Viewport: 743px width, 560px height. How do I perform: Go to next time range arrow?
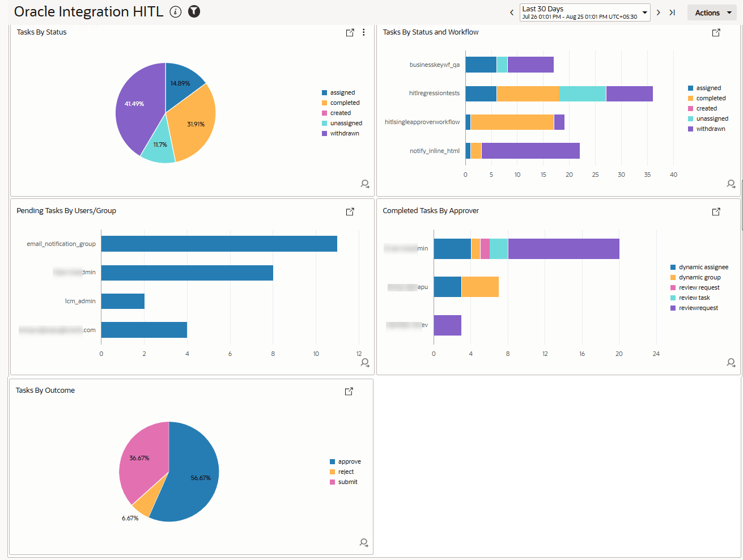tap(658, 12)
